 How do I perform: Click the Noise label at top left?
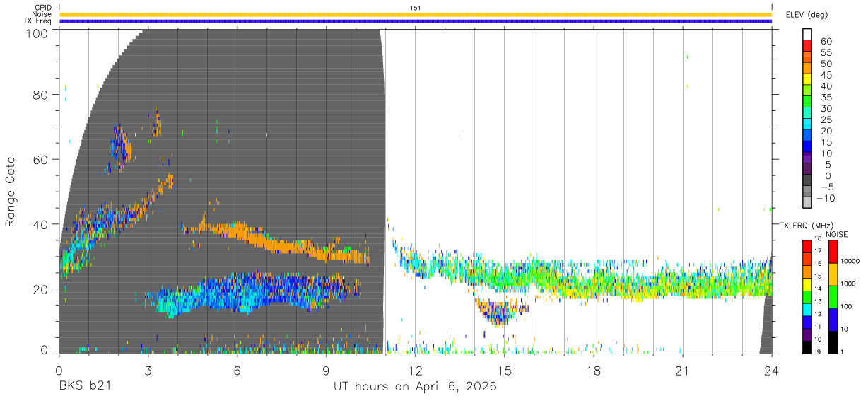[42, 14]
